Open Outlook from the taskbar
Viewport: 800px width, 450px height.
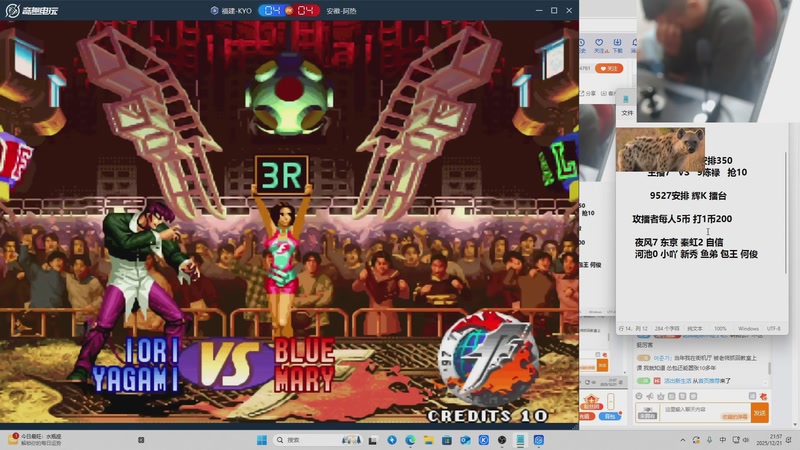pos(465,440)
